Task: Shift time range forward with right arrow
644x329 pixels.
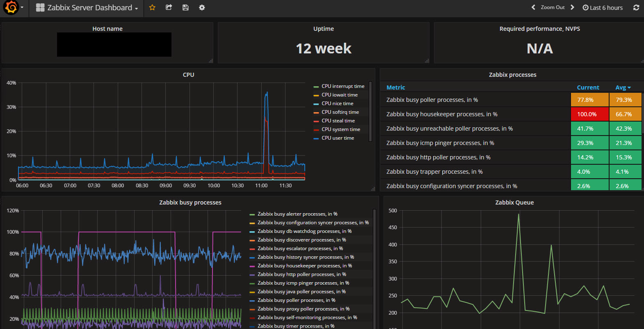Action: [572, 7]
